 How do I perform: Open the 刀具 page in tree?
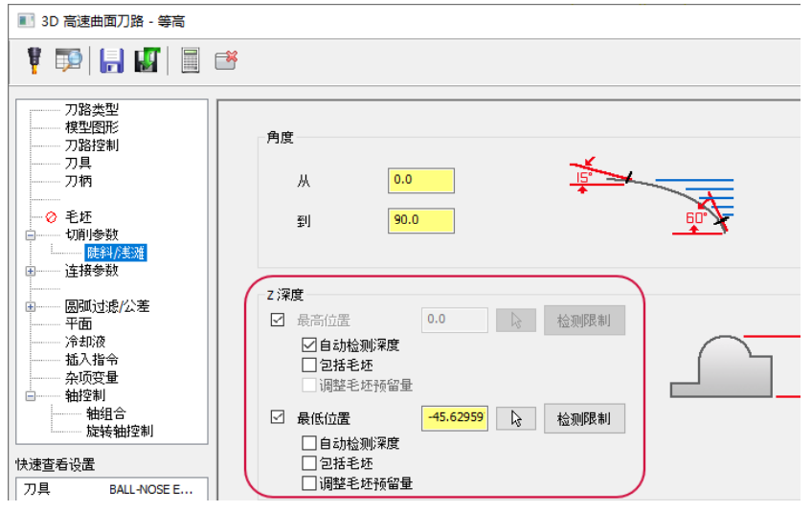79,163
